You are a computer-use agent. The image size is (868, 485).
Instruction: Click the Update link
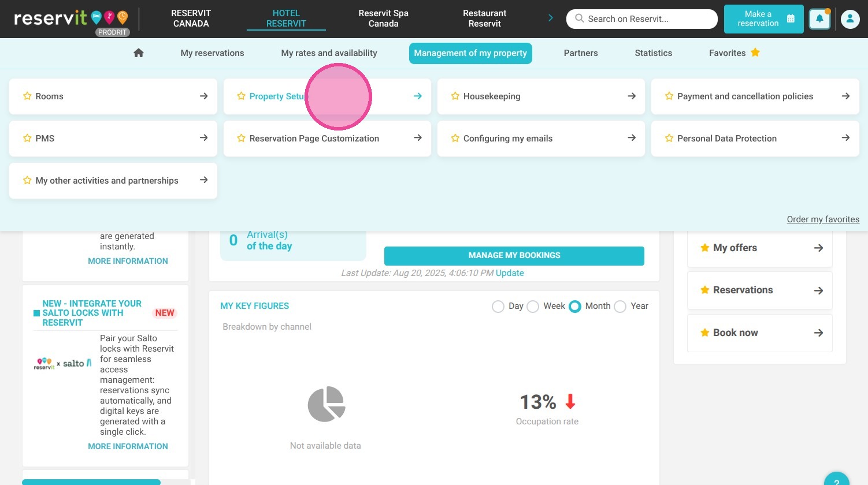tap(510, 273)
